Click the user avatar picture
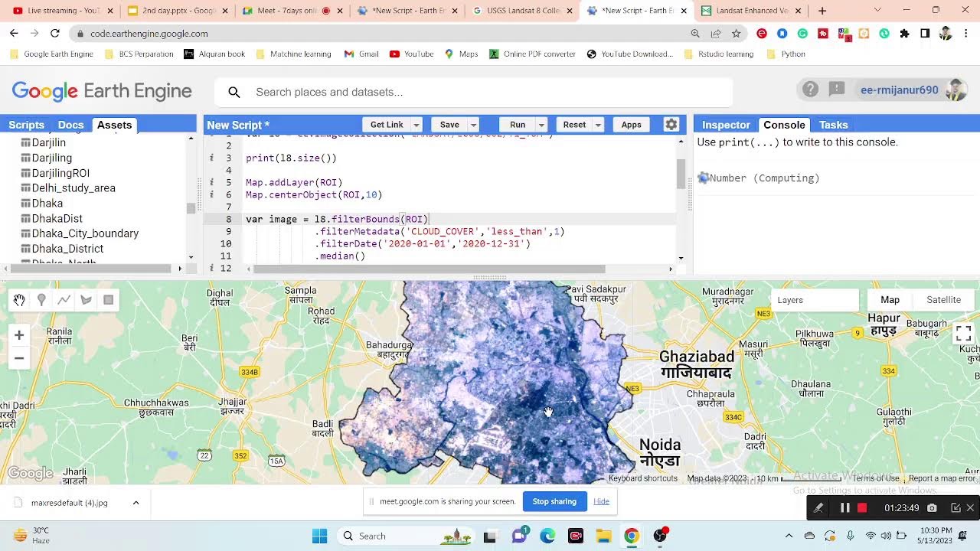This screenshot has height=551, width=980. coord(955,90)
